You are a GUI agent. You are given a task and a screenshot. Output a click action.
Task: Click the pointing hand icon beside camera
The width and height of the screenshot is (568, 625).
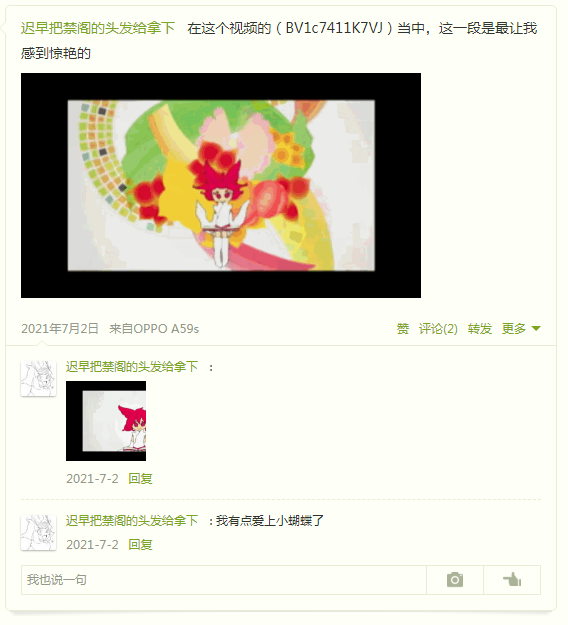(x=512, y=580)
